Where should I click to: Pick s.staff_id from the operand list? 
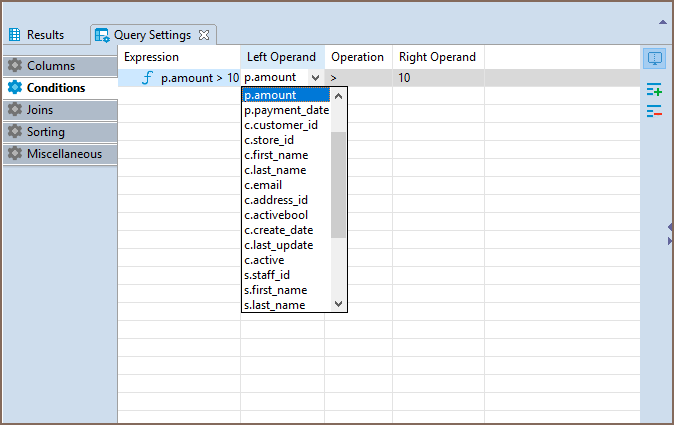coord(268,275)
